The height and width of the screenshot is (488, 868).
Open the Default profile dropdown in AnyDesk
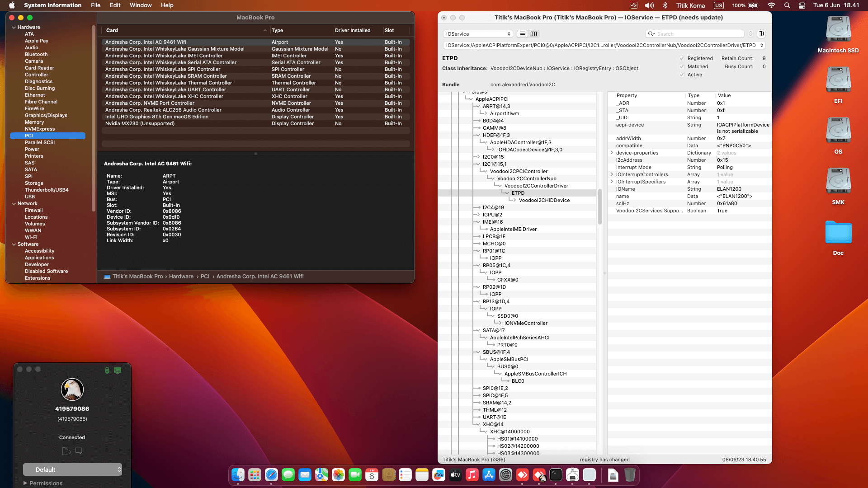[x=72, y=469]
